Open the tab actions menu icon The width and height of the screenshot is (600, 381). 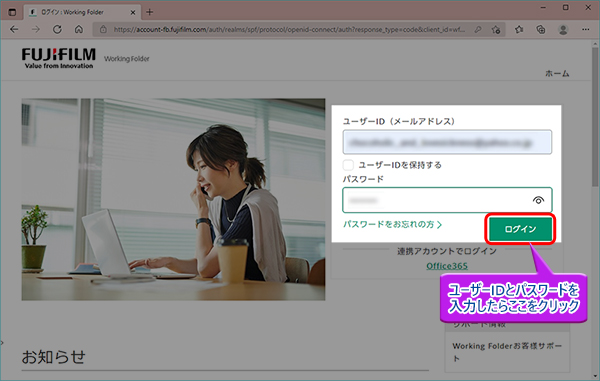point(12,12)
